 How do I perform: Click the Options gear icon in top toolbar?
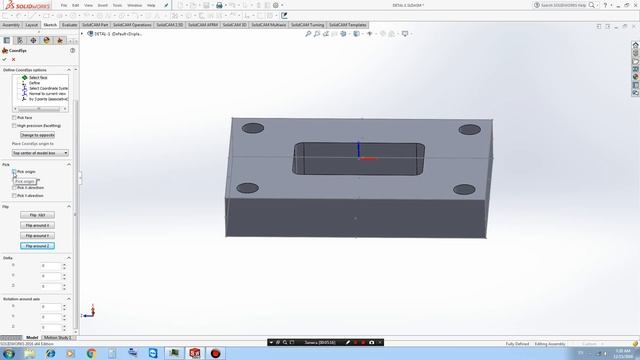point(276,5)
